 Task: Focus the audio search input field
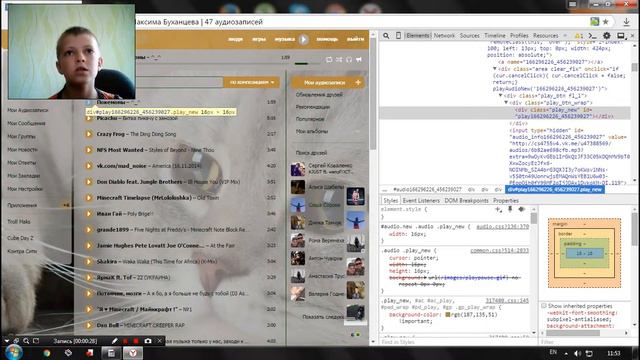click(x=178, y=82)
